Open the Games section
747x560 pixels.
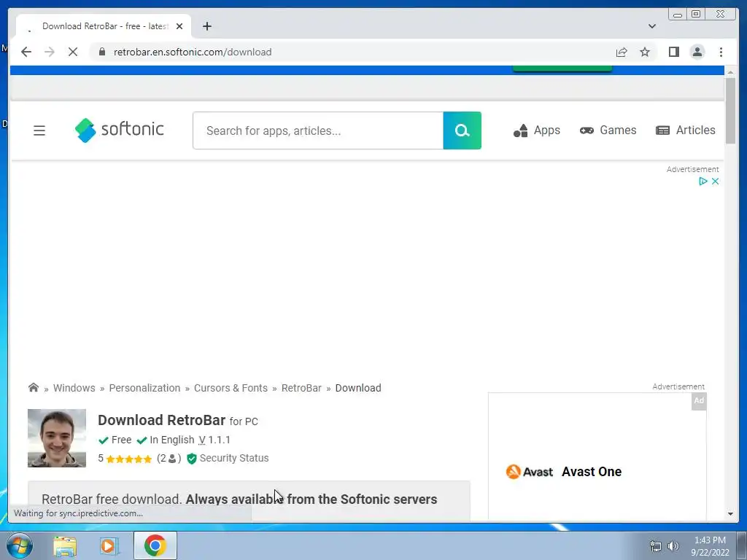coord(608,130)
